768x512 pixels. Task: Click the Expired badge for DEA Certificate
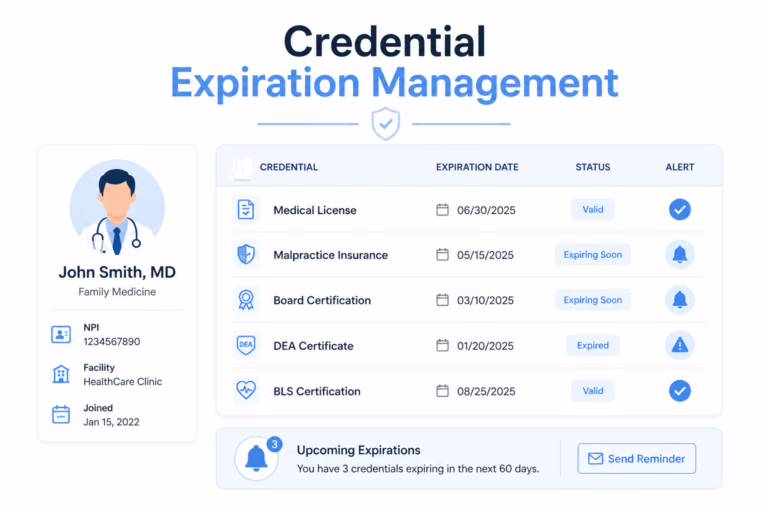[593, 345]
